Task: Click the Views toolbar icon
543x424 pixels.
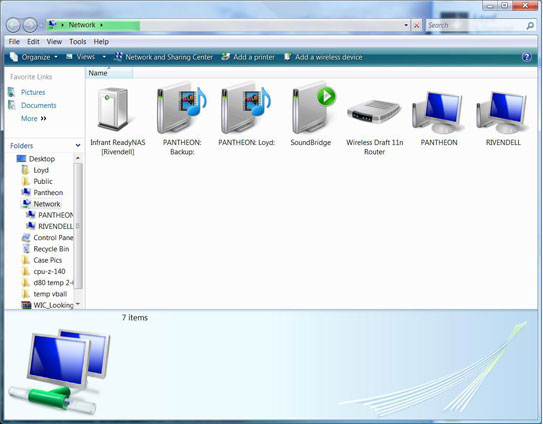Action: click(69, 56)
